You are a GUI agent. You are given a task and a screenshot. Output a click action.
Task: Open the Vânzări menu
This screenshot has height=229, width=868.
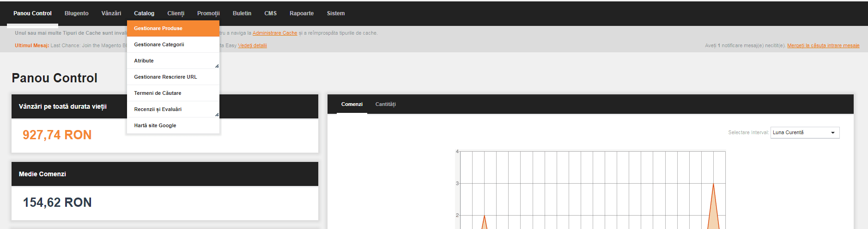[111, 13]
